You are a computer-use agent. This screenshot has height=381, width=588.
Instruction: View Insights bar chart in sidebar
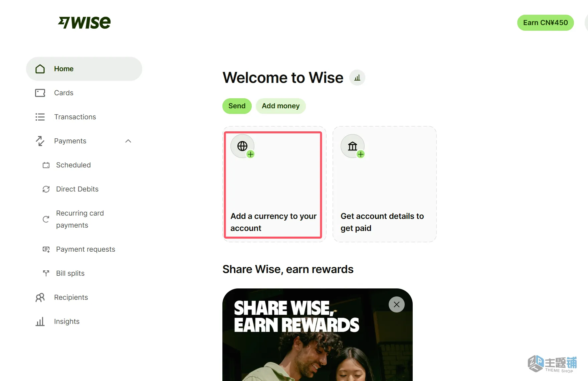click(40, 322)
